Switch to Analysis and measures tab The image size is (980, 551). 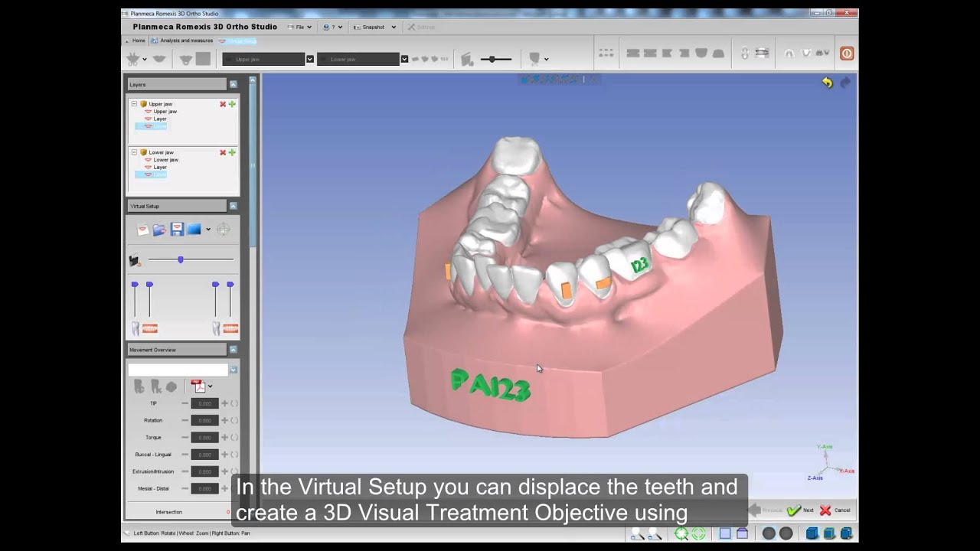(182, 41)
